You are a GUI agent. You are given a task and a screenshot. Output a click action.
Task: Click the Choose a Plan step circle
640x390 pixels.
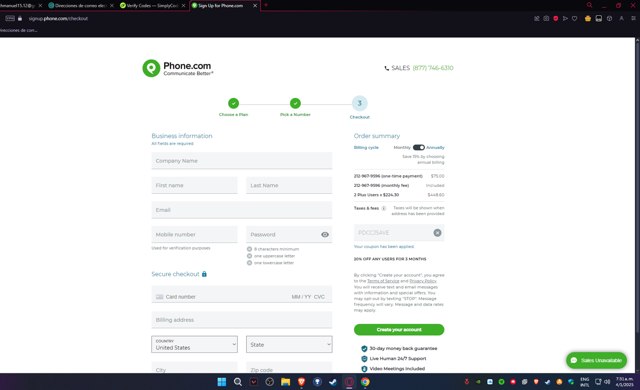click(233, 103)
